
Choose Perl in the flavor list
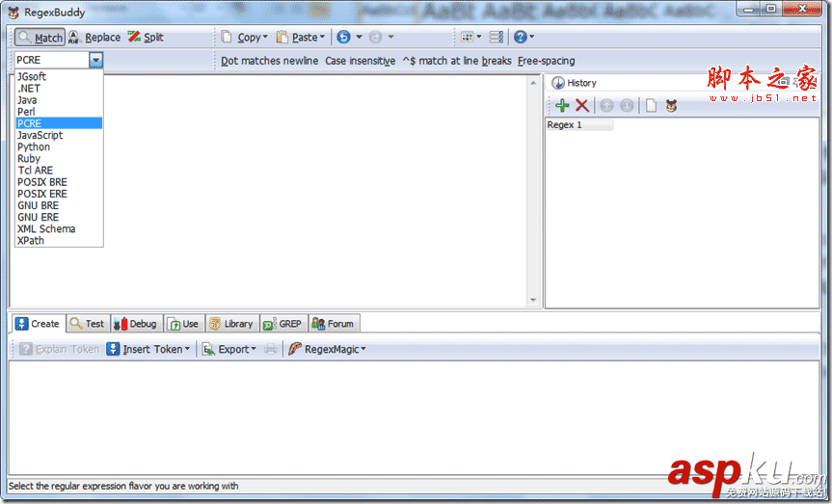(x=59, y=112)
